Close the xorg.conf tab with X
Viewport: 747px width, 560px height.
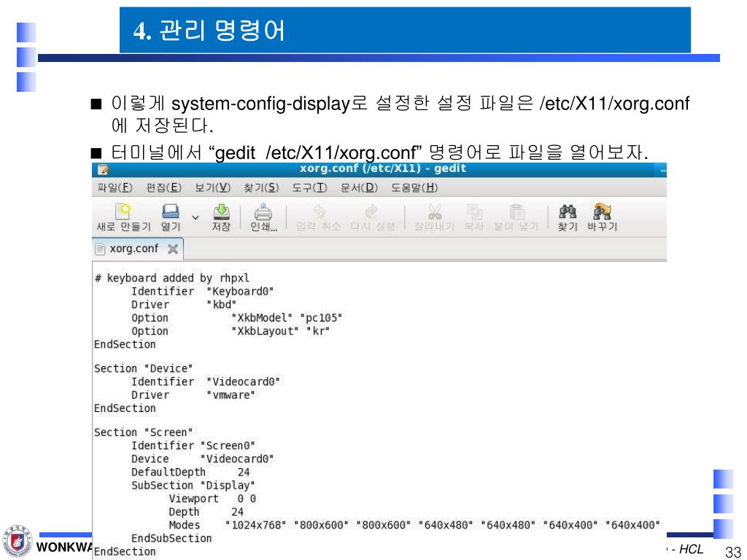tap(173, 249)
